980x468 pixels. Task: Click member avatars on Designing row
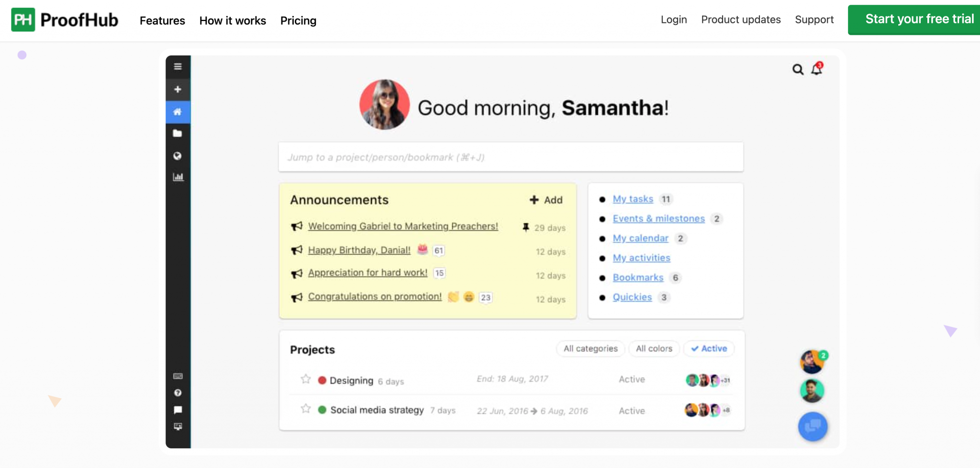[708, 380]
